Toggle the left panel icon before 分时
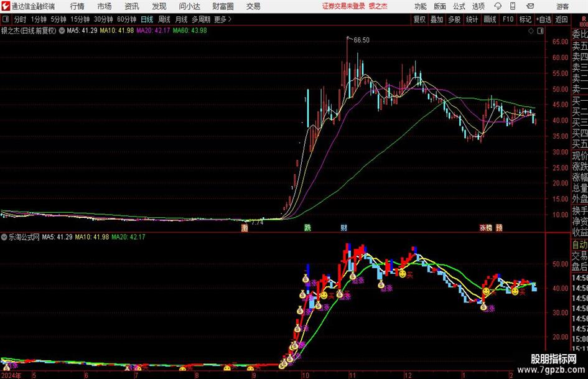 (x=5, y=19)
